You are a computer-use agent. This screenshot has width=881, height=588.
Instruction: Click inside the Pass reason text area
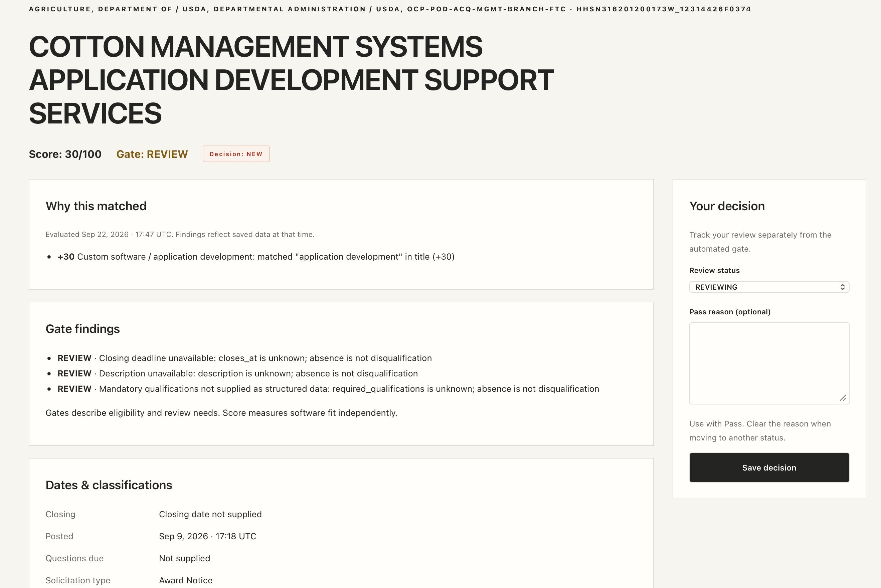[769, 363]
